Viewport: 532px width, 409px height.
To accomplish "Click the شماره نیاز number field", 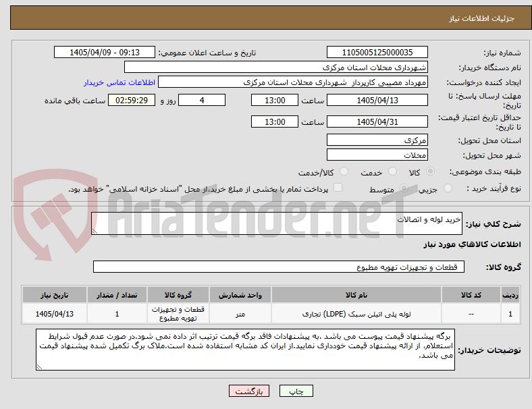I will tap(377, 52).
